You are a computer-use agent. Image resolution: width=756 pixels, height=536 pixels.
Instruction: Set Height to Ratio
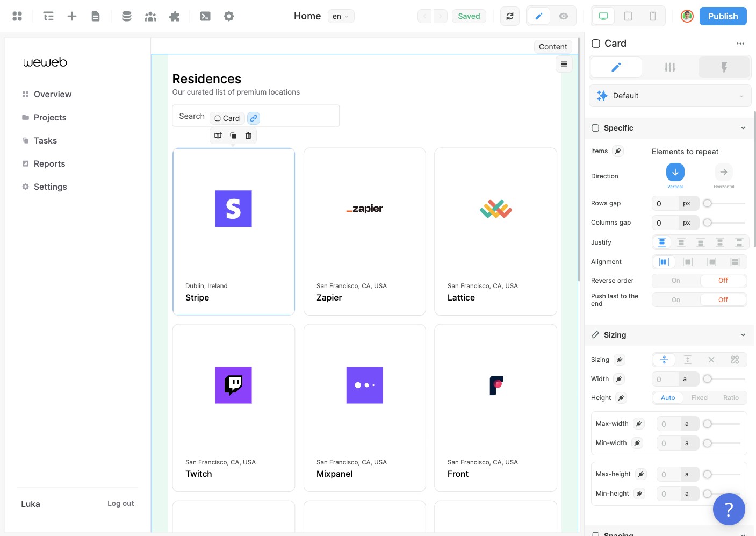[731, 398]
